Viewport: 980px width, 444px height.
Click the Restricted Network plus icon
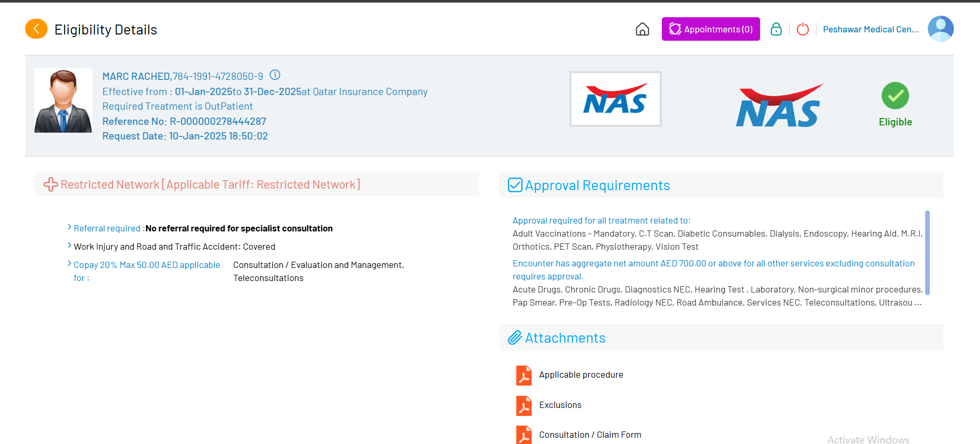pos(51,184)
